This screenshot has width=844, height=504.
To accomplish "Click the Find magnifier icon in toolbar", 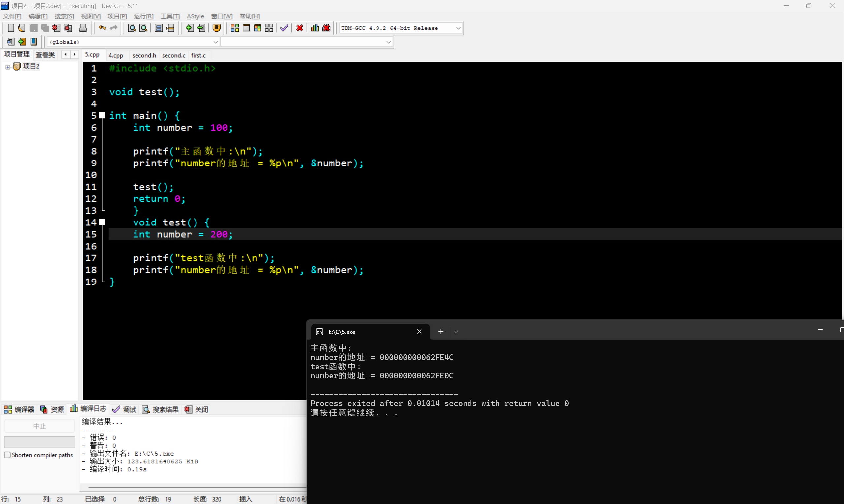I will click(x=132, y=28).
